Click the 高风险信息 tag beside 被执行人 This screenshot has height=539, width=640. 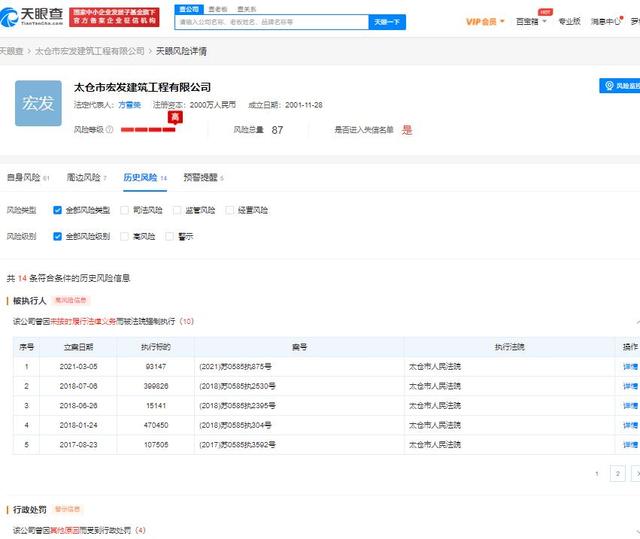(71, 300)
